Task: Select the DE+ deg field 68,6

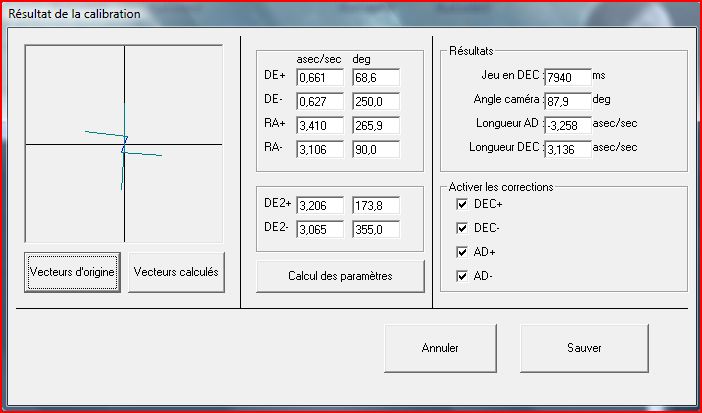Action: [x=376, y=77]
